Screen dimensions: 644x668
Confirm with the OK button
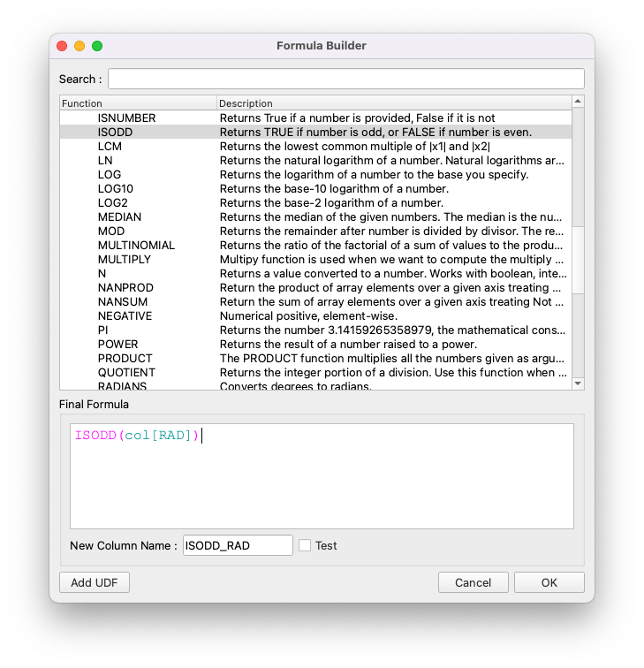549,582
